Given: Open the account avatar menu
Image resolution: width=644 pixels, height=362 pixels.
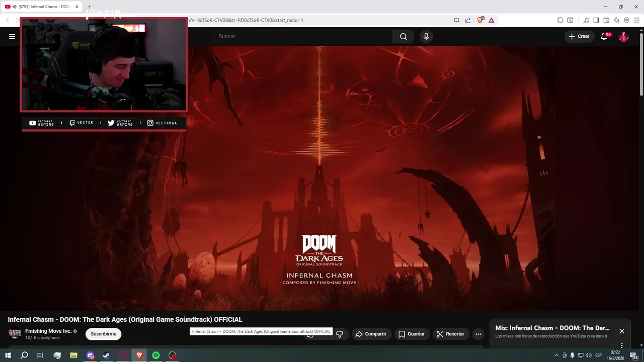Looking at the screenshot, I should pyautogui.click(x=623, y=36).
